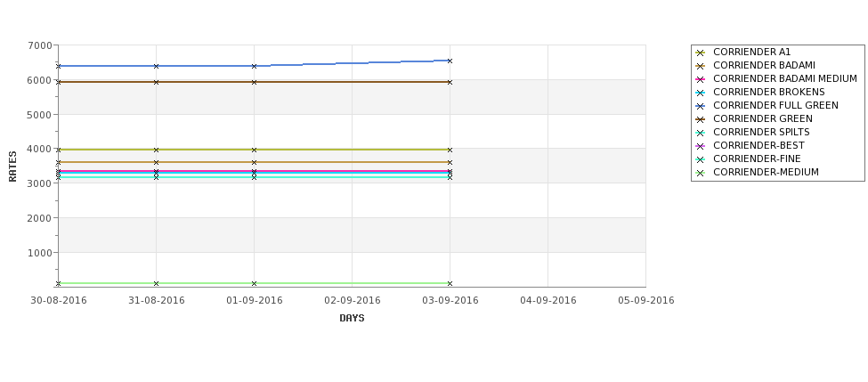
Task: Click the CORRIENDER BROKENS legend marker icon
Action: [701, 93]
